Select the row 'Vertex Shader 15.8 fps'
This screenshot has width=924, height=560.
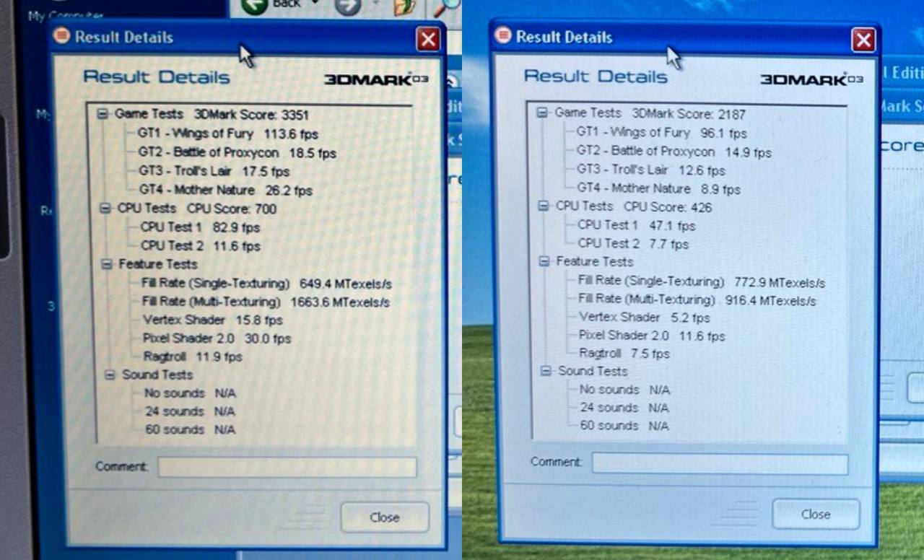[x=213, y=320]
